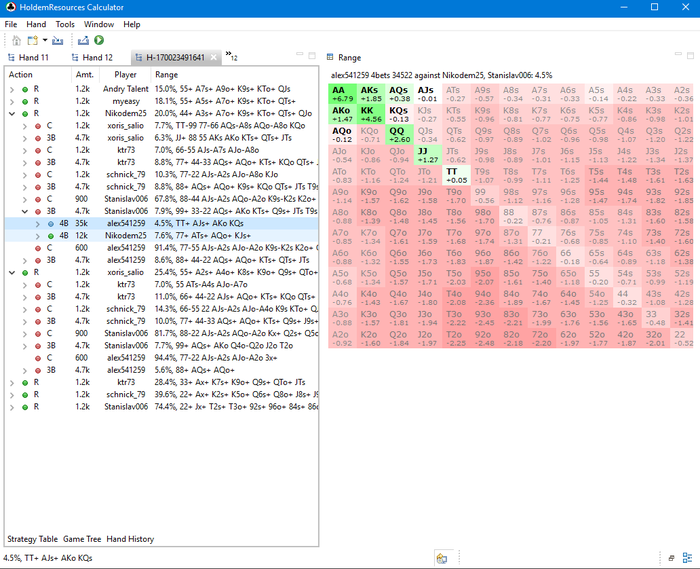Open the Help menu
This screenshot has width=700, height=569.
coord(132,24)
